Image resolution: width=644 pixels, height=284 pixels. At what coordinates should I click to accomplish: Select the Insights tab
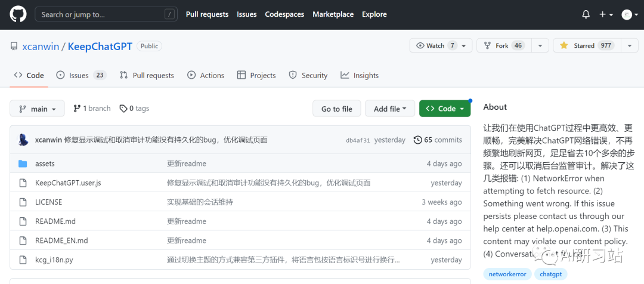(360, 75)
